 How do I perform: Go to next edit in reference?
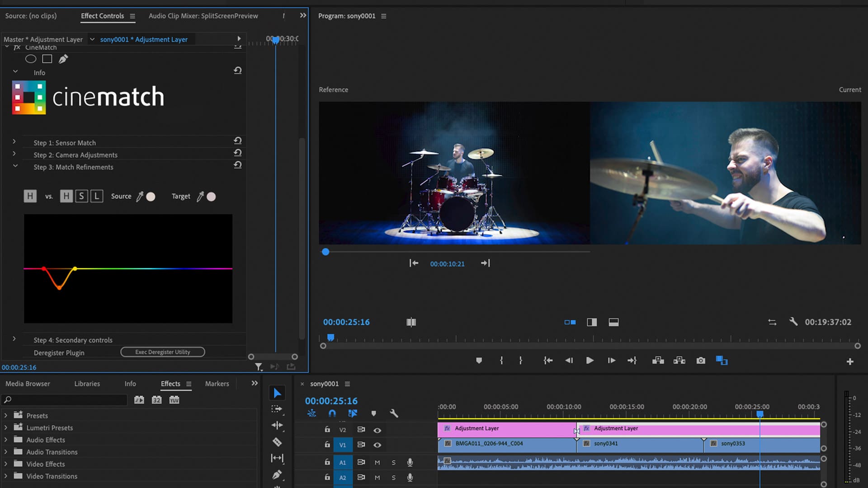485,263
